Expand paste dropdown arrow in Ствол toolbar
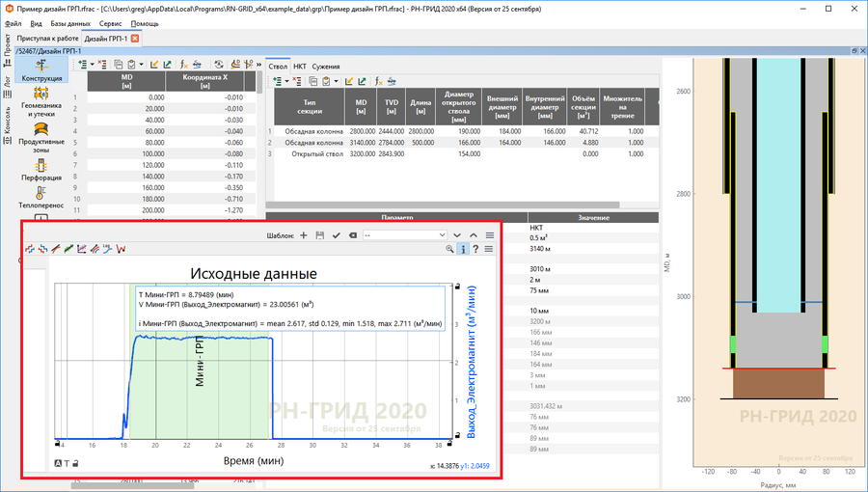This screenshot has height=492, width=868. [x=336, y=81]
